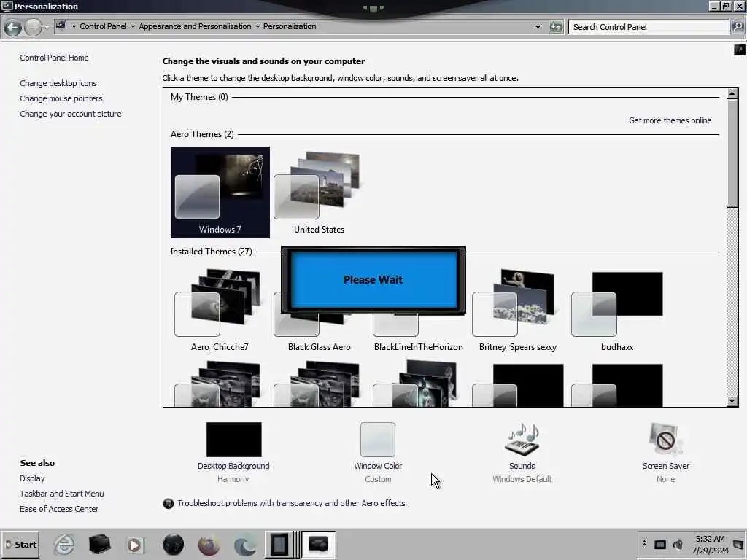Open the volume tray icon
Viewport: 747px width, 560px height.
click(678, 544)
